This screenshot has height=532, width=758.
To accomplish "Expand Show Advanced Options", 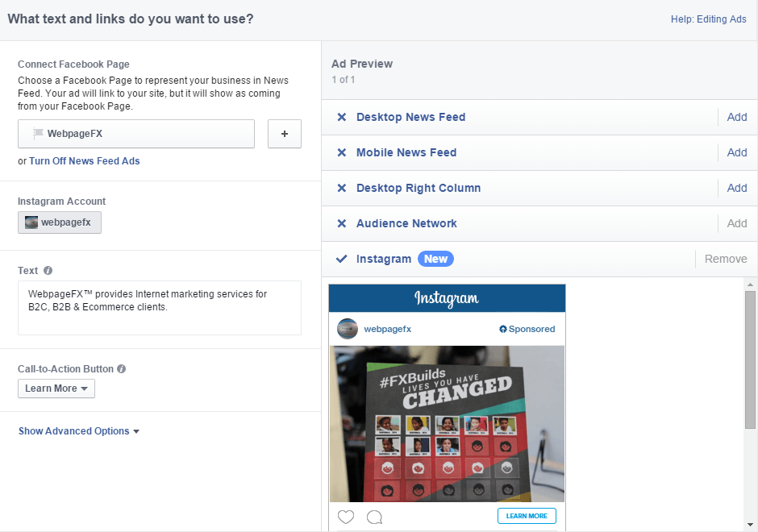I will pos(79,431).
